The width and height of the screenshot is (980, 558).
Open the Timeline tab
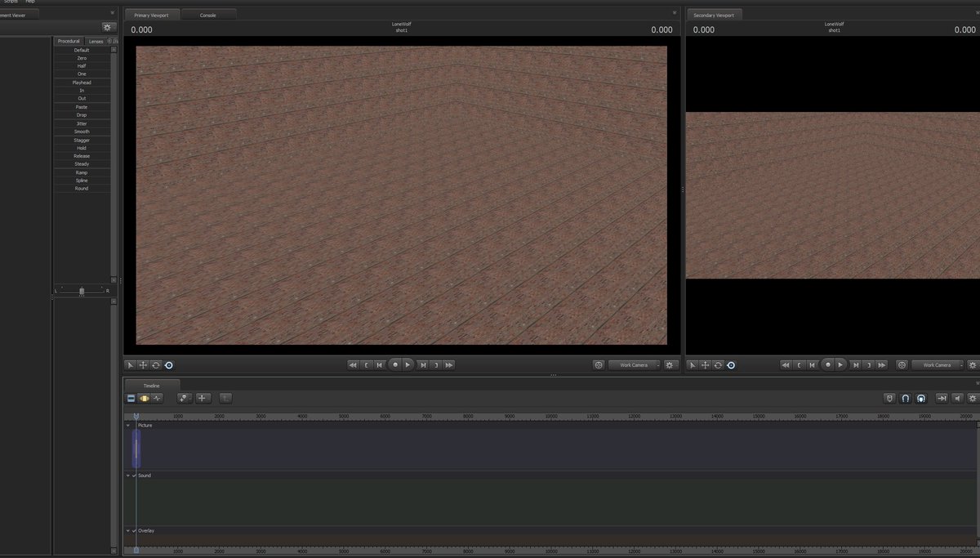coord(152,386)
